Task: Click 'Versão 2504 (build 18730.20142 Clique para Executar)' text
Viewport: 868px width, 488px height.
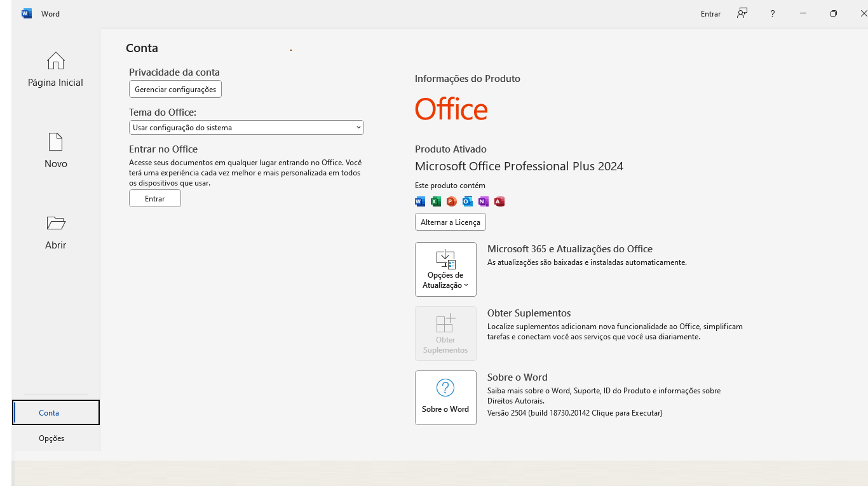Action: pos(575,413)
